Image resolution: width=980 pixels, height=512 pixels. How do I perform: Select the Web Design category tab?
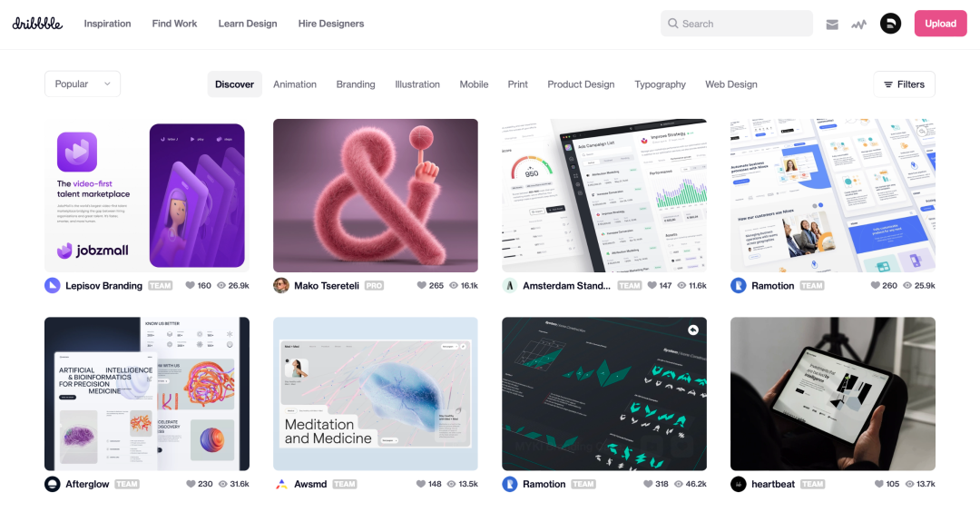[731, 84]
